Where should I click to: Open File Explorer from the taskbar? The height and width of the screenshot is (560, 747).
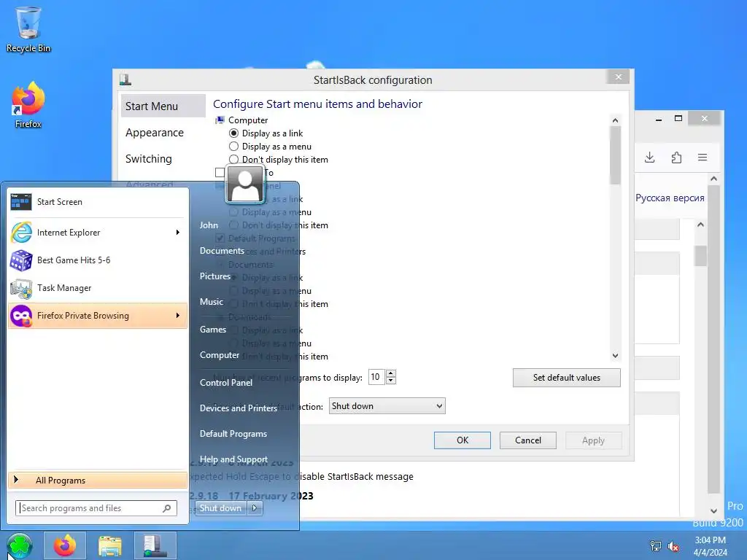click(110, 545)
